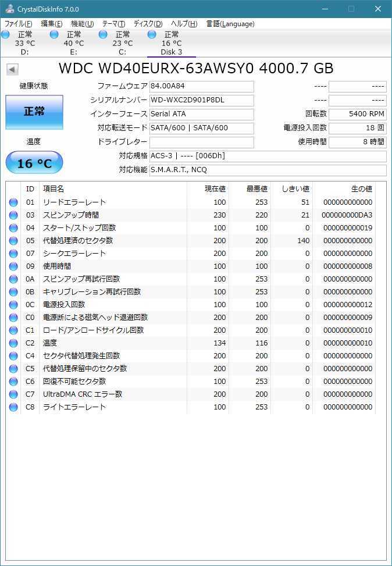Screen dimensions: 392x566
Task: Click the ID column header
Action: [30, 189]
